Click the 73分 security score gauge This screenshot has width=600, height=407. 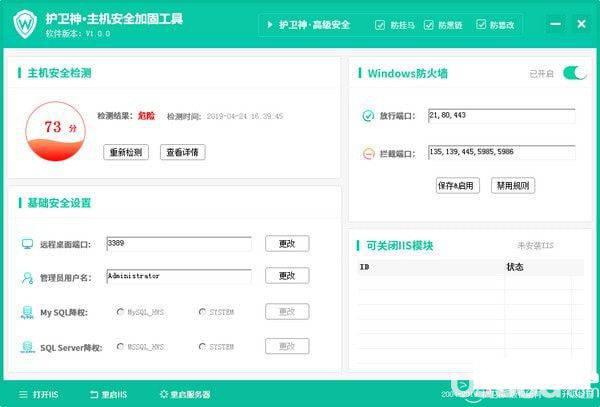[x=55, y=131]
